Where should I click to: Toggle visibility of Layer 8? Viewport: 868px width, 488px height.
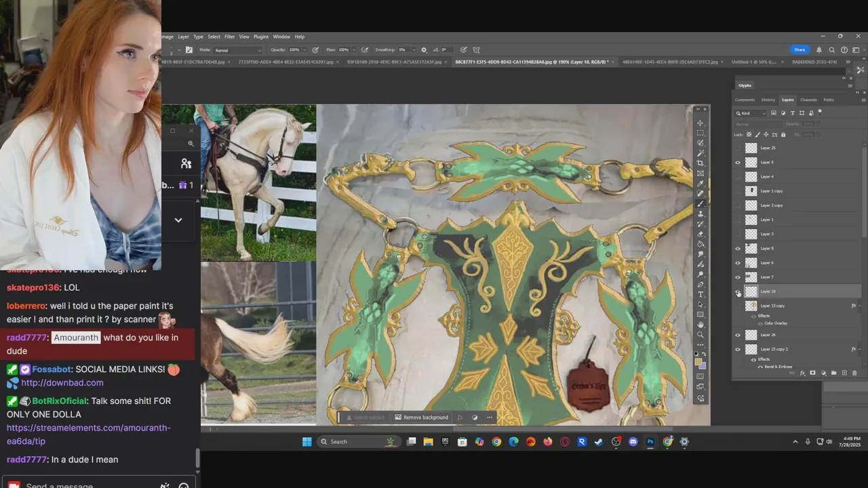coord(738,249)
